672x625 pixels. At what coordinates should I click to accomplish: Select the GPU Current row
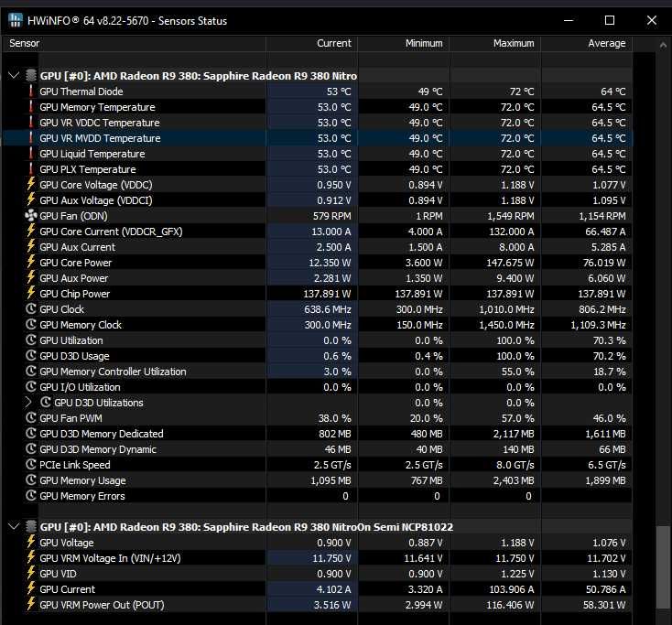318,589
